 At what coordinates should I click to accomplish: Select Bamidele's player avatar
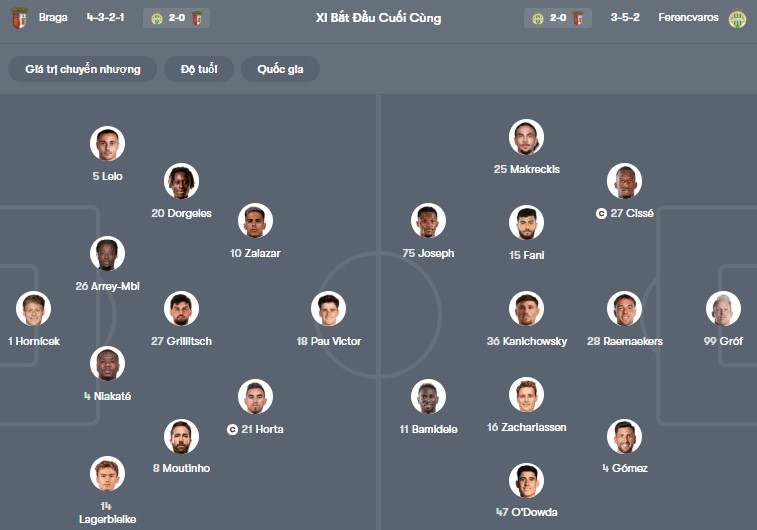pyautogui.click(x=428, y=397)
